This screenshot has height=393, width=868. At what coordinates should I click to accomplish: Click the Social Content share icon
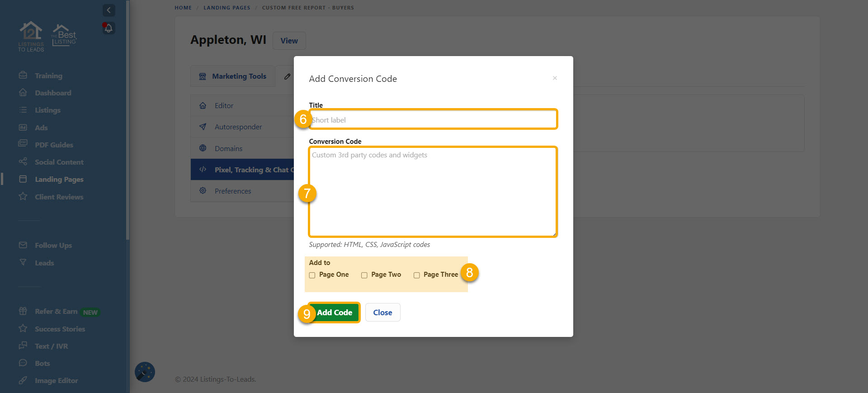[x=23, y=162]
